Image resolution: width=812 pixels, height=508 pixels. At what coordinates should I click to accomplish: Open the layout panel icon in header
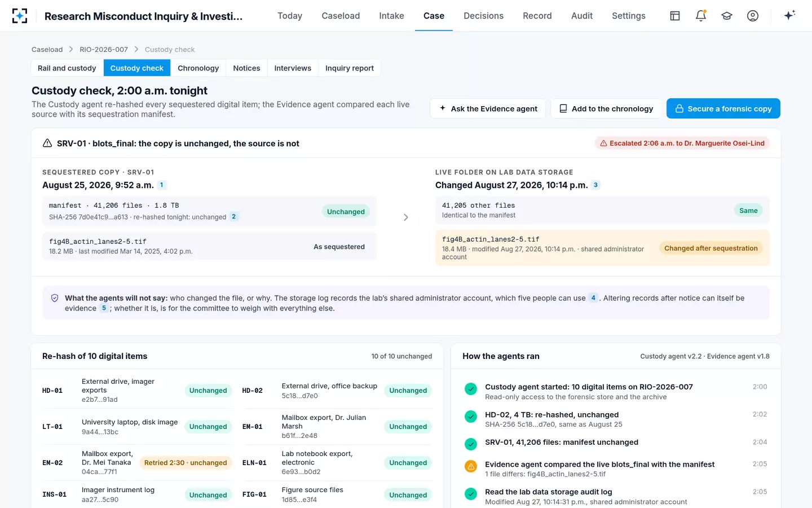[x=675, y=16]
